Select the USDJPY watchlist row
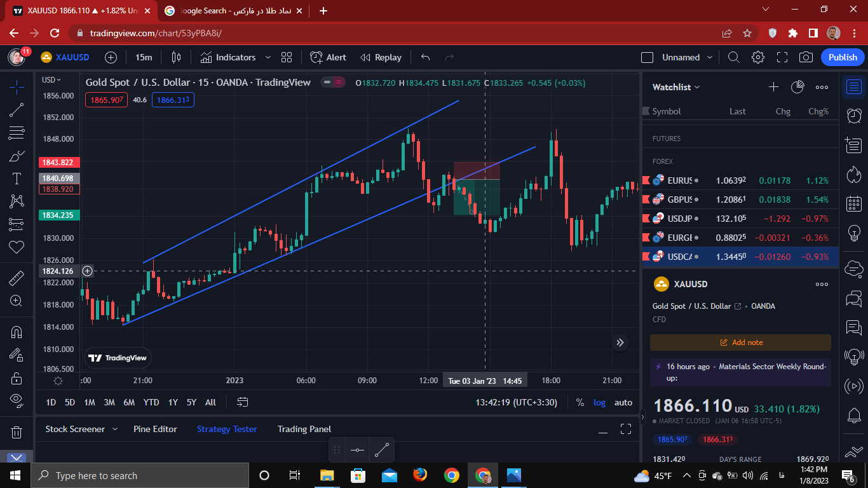Screen dimensions: 868x488 click(x=740, y=219)
